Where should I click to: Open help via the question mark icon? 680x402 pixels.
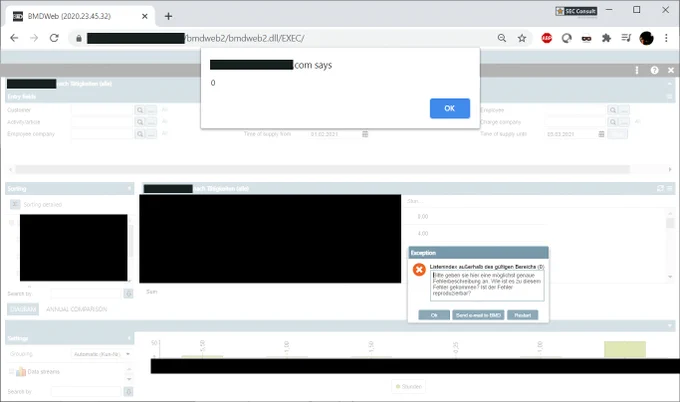tap(654, 70)
